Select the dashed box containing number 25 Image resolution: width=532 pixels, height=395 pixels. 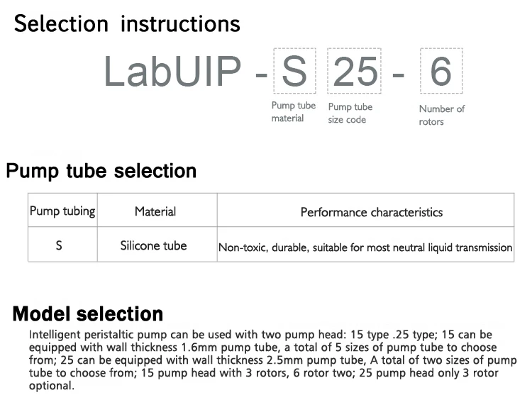tap(354, 70)
